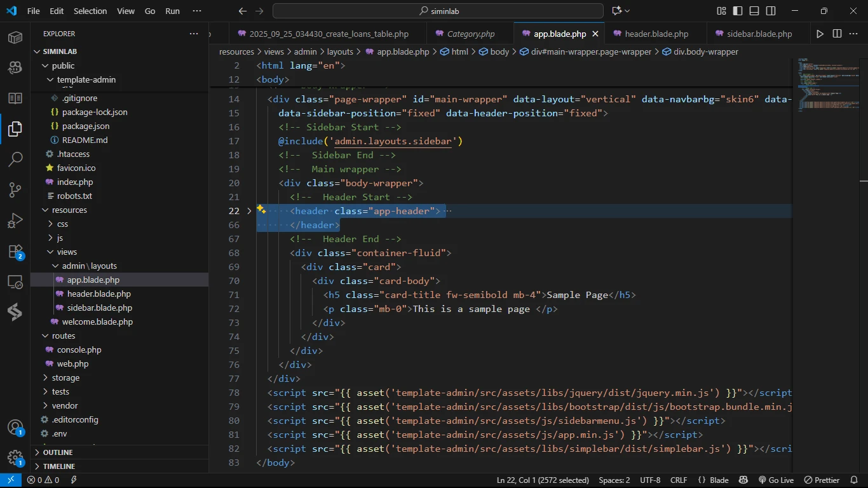Viewport: 868px width, 488px height.
Task: Open Copilot chat icon in title bar
Action: 616,11
